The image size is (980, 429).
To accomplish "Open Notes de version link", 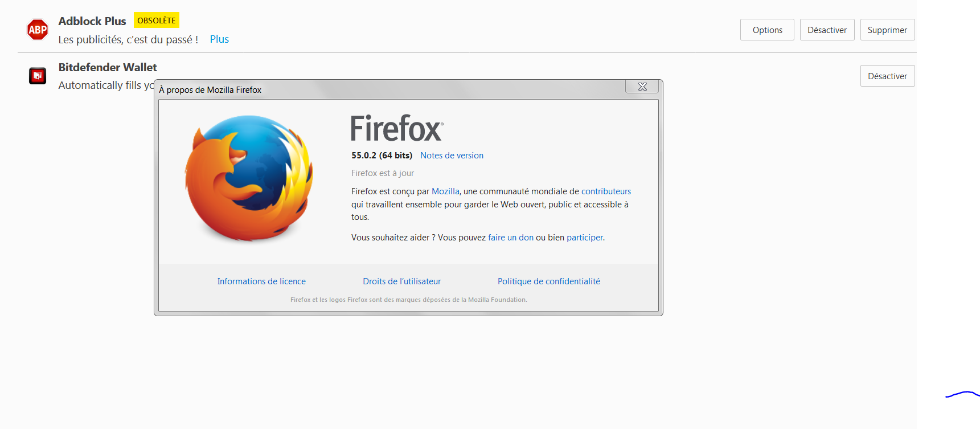I will pyautogui.click(x=452, y=156).
